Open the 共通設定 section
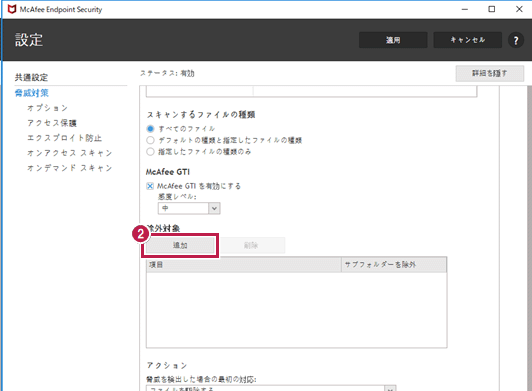This screenshot has height=391, width=532. [31, 77]
